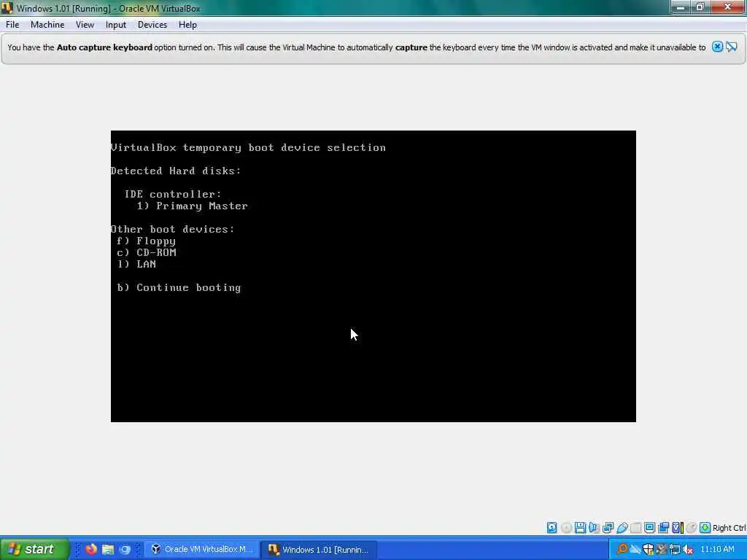The image size is (747, 560).
Task: Click the don't-show-again notification icon
Action: 732,47
